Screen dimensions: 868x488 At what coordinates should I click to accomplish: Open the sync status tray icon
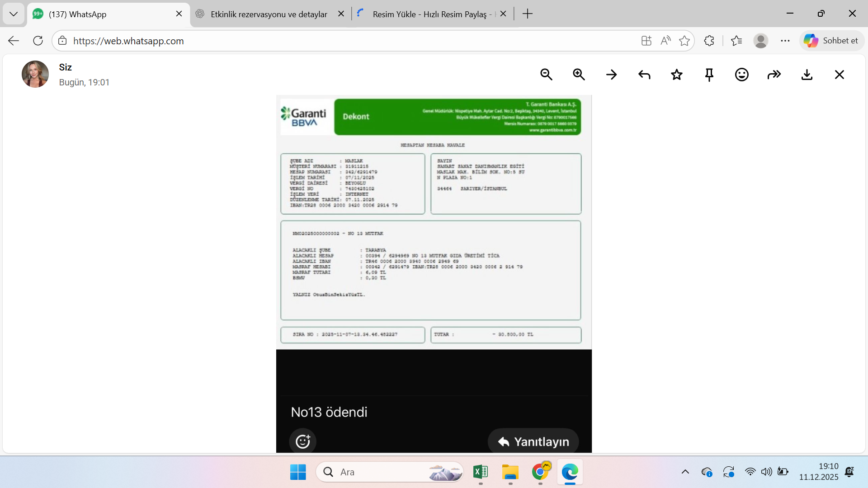point(729,472)
